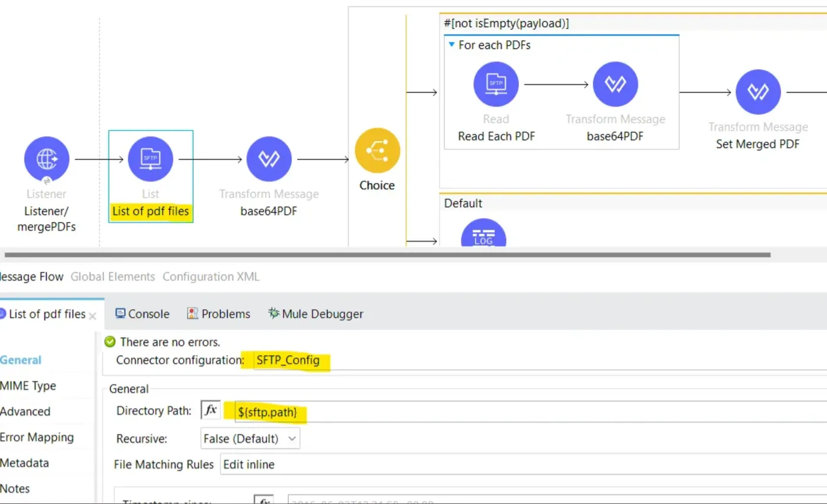Image resolution: width=827 pixels, height=504 pixels.
Task: Click the 'Read Each PDF' label
Action: (496, 136)
